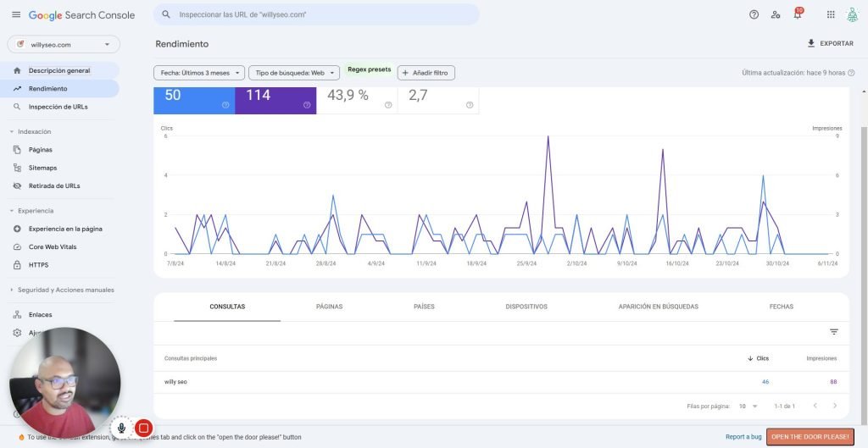Enable the average position card 2,7
The width and height of the screenshot is (868, 448).
coord(438,101)
